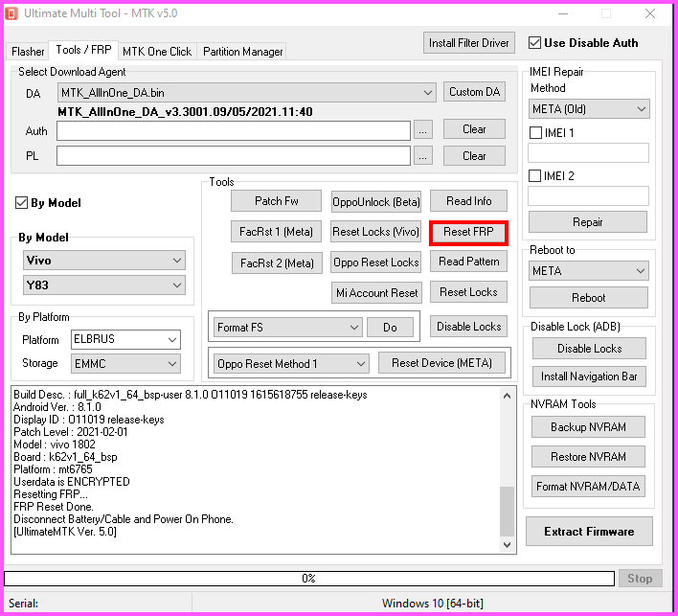
Task: Click the Restore NVRAM button
Action: [x=588, y=457]
